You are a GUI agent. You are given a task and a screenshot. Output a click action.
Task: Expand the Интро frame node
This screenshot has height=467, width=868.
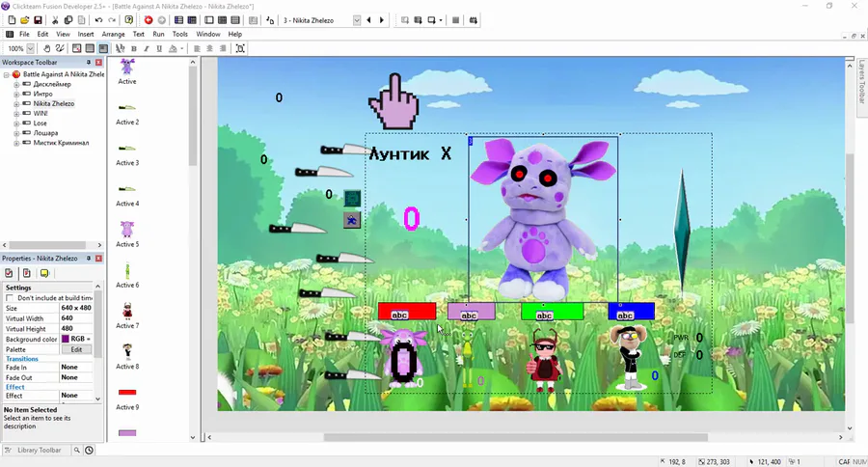16,95
